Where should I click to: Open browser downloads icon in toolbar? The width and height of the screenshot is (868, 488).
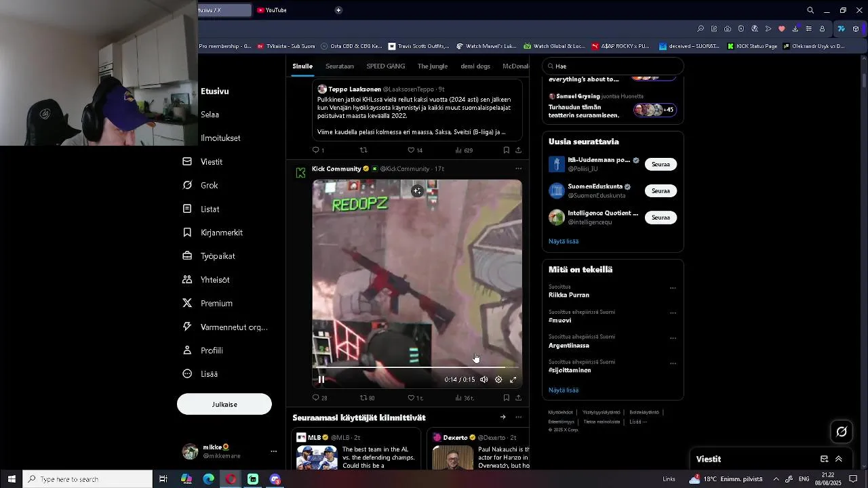click(795, 28)
